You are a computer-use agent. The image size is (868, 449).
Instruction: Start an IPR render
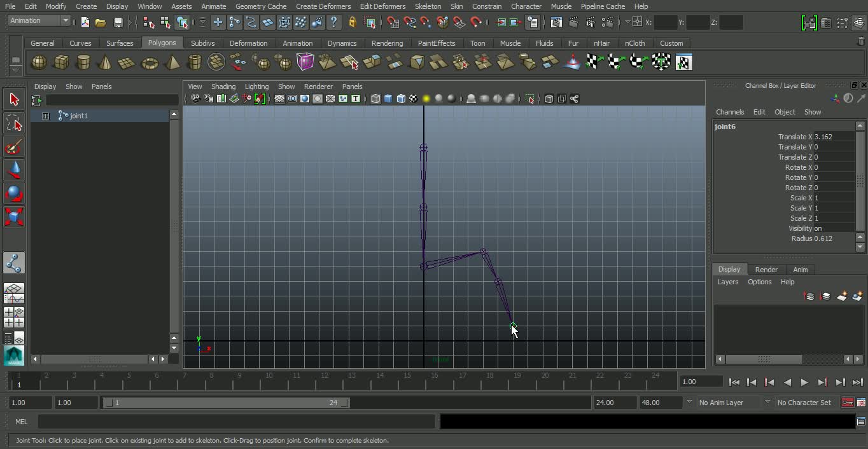pyautogui.click(x=591, y=22)
